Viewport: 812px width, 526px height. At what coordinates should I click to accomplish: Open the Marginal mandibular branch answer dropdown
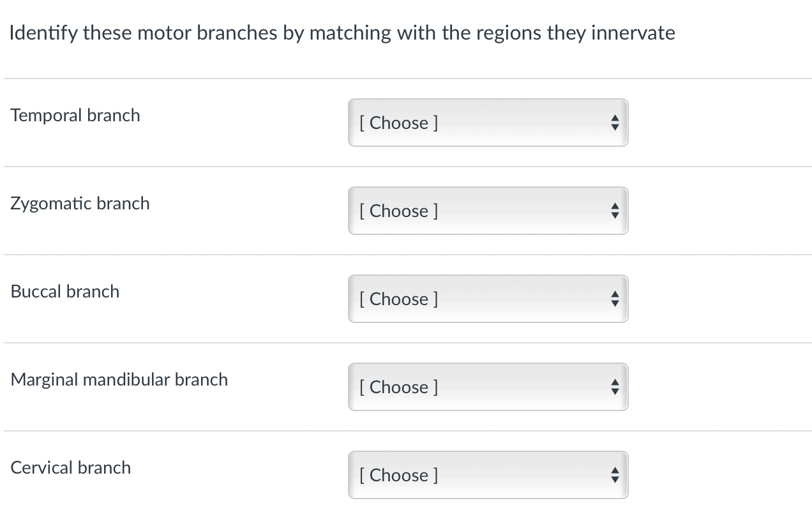(488, 387)
